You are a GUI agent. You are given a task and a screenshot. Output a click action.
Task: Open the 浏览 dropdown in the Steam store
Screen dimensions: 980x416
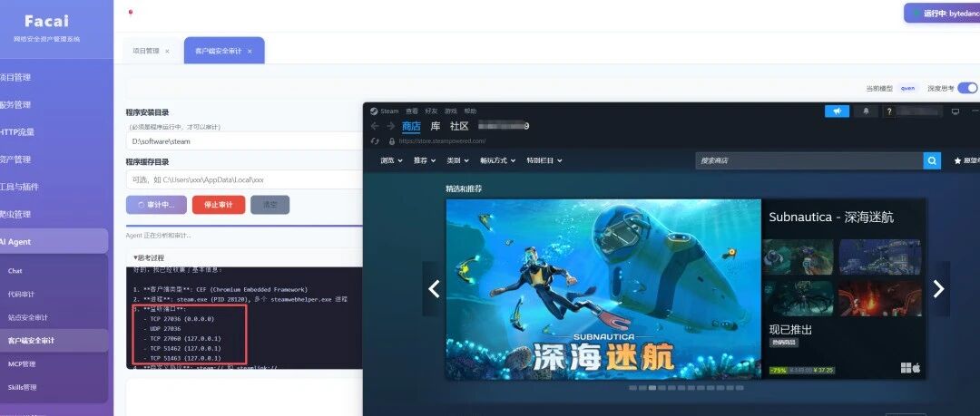(391, 160)
